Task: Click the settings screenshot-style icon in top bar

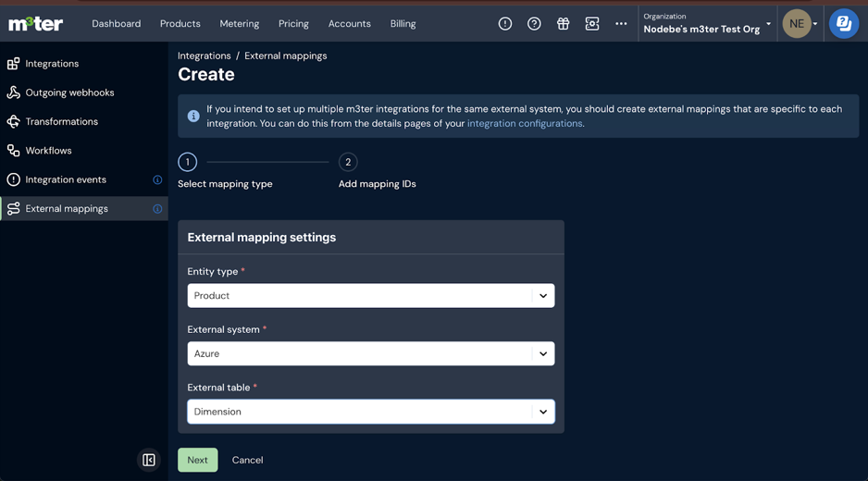Action: tap(592, 24)
